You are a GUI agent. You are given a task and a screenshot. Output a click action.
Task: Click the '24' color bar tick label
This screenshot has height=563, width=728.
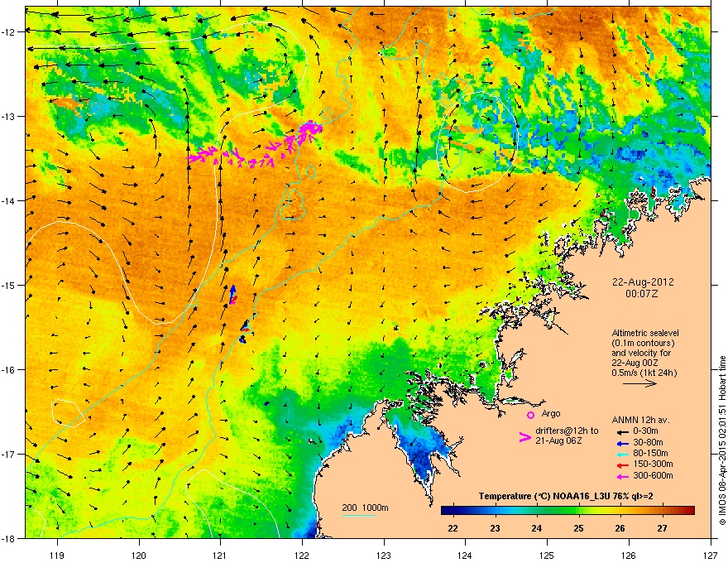pyautogui.click(x=536, y=528)
